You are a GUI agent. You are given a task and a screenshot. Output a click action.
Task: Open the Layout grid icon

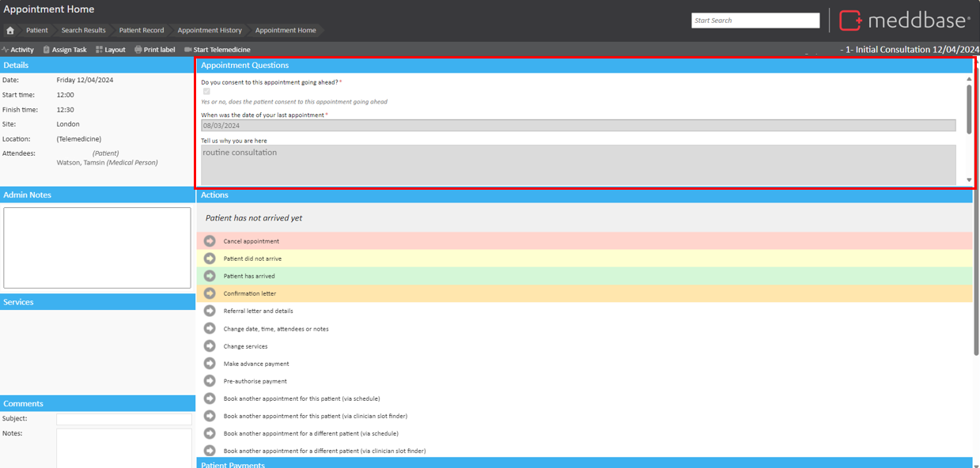(100, 50)
